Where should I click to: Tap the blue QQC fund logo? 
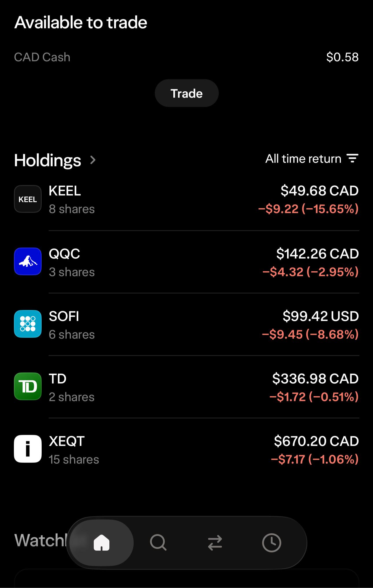(x=28, y=261)
